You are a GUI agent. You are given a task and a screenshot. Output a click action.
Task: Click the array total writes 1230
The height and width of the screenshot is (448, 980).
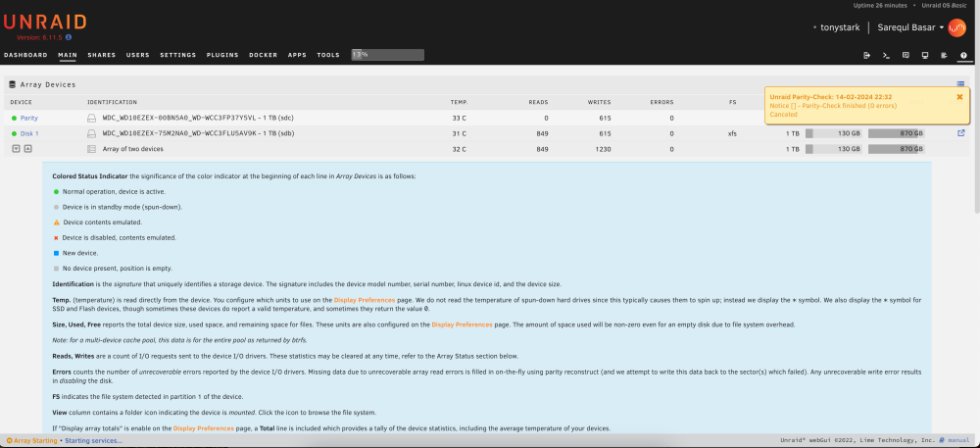point(604,149)
